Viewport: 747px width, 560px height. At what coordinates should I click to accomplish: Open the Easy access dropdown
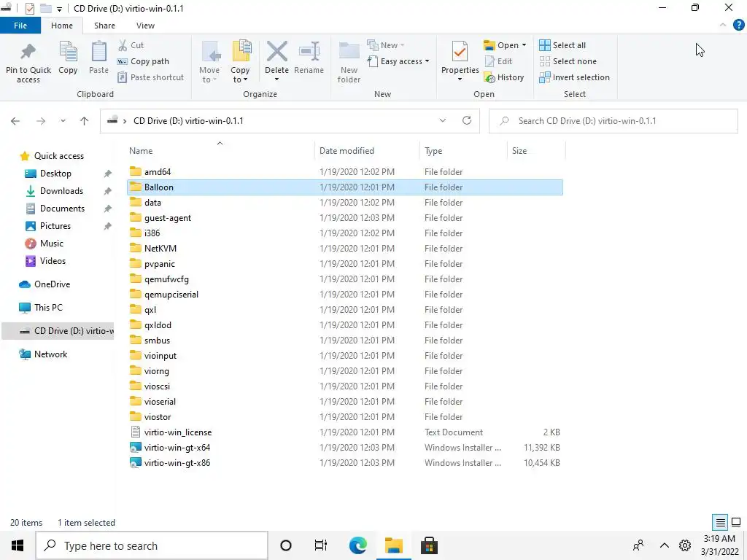point(398,61)
